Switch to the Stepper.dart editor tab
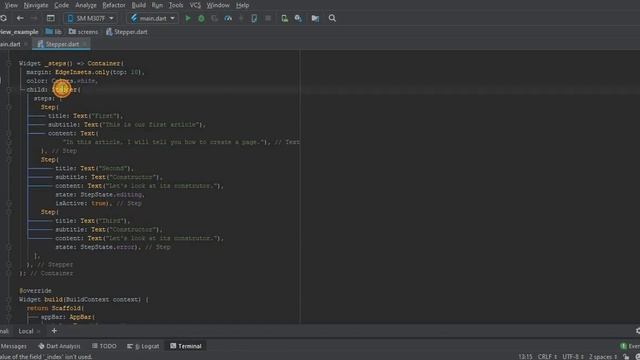 pyautogui.click(x=62, y=44)
